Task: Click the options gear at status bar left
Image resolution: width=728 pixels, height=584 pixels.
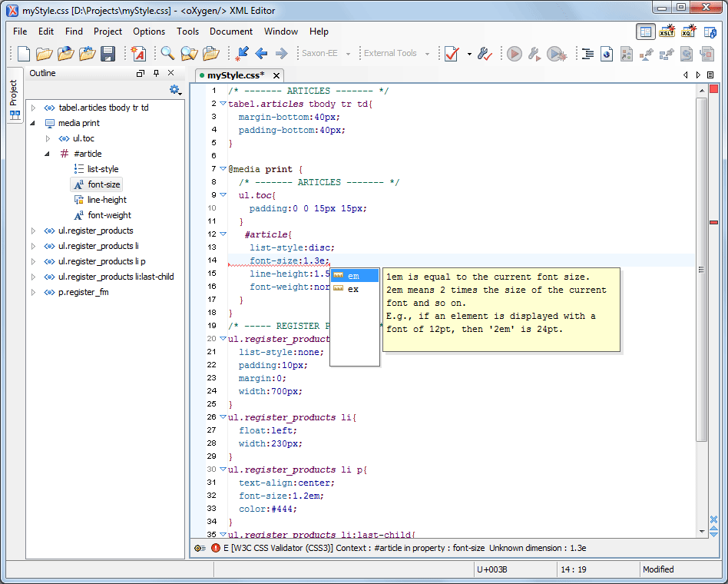Action: tap(200, 548)
